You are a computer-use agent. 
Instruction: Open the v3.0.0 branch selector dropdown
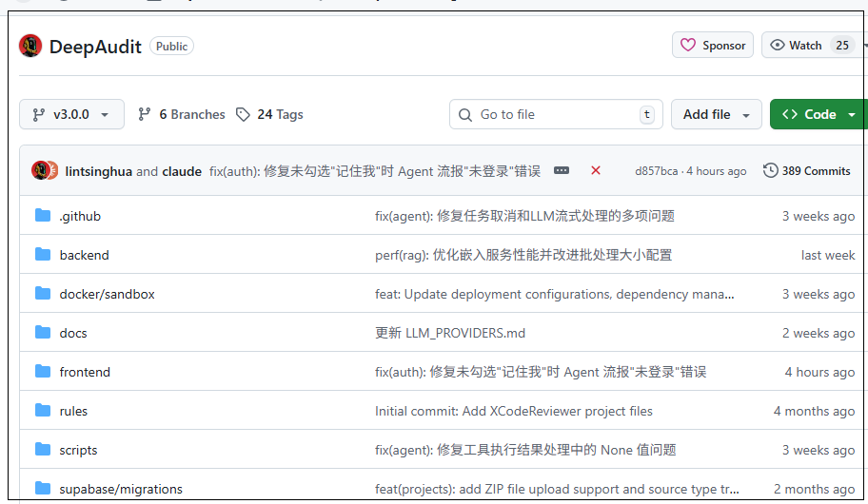71,114
